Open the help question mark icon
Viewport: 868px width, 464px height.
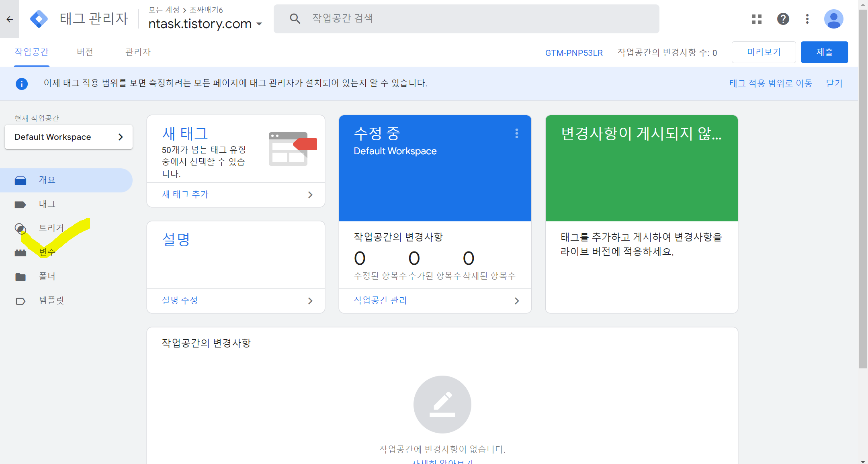pos(783,19)
